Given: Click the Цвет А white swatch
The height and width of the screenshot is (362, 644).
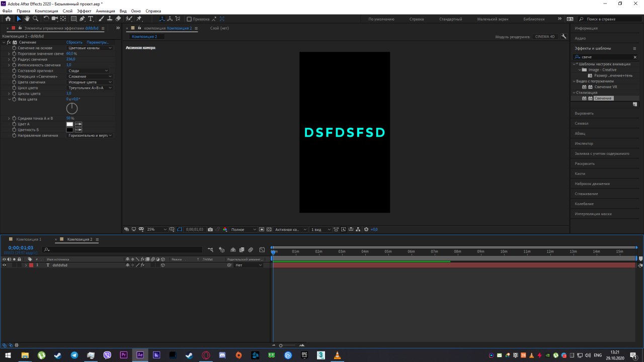Looking at the screenshot, I should 70,124.
